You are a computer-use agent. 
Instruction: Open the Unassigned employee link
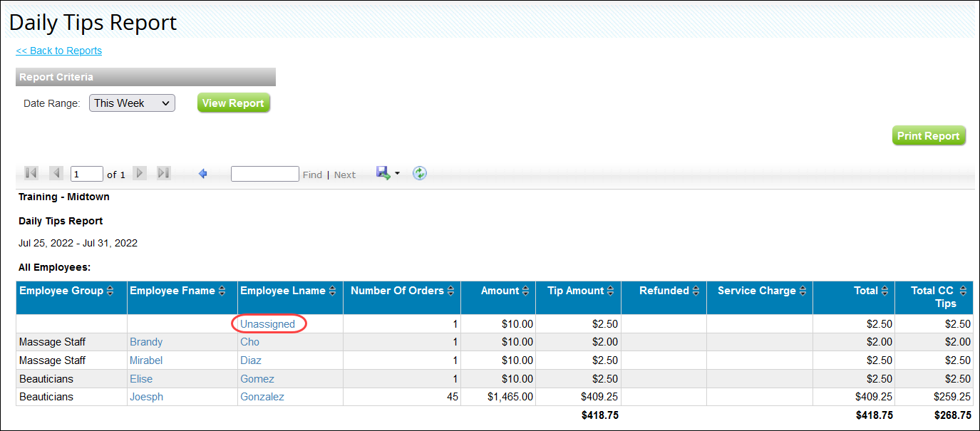click(x=267, y=324)
